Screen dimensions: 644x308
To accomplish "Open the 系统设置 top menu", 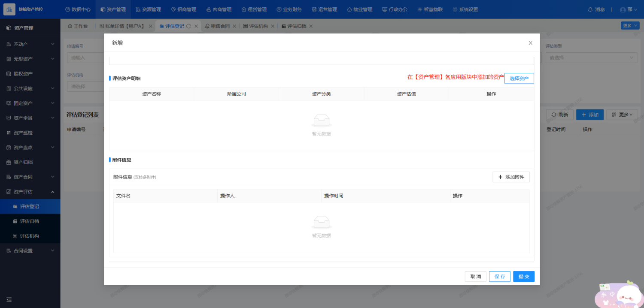I will tap(465, 9).
